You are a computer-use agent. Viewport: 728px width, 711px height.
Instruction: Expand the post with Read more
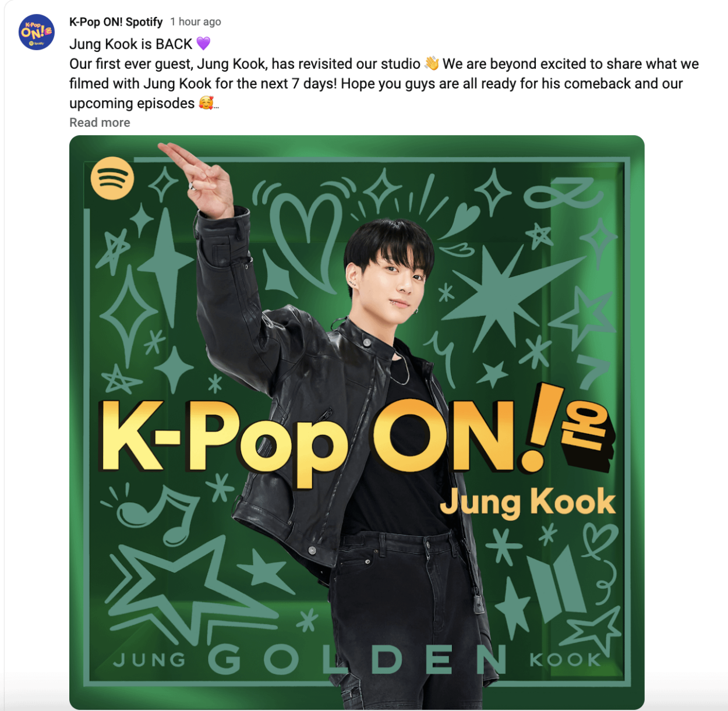(100, 122)
